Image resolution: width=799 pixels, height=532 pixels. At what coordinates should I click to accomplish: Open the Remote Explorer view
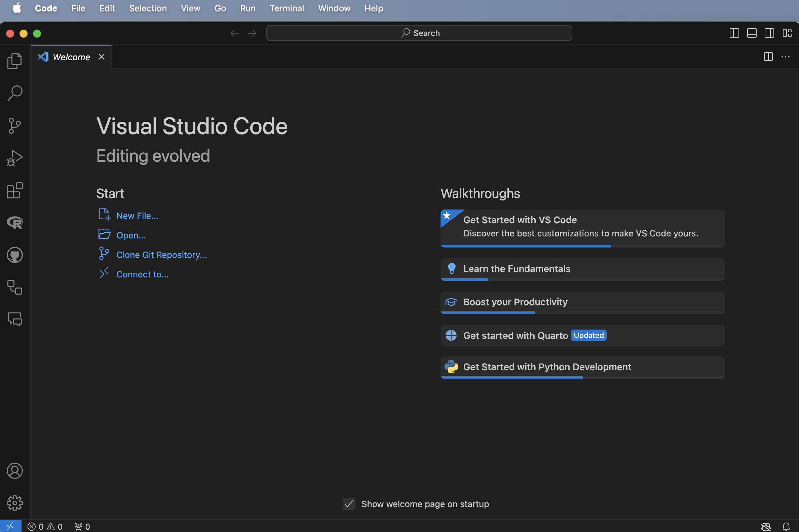pos(14,287)
